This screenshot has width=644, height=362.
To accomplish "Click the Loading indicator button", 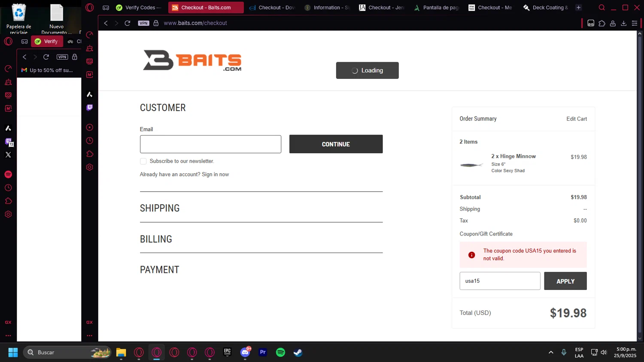I will coord(367,70).
